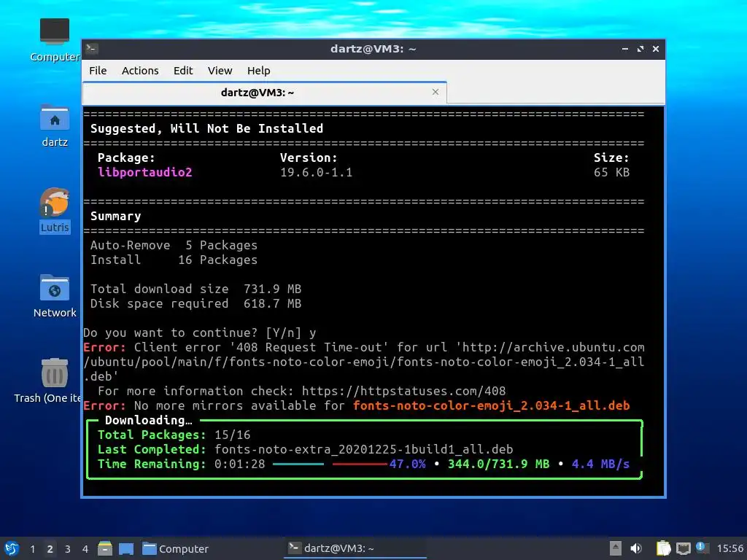Launch the file manager from the quick launch
The width and height of the screenshot is (747, 560).
(105, 548)
